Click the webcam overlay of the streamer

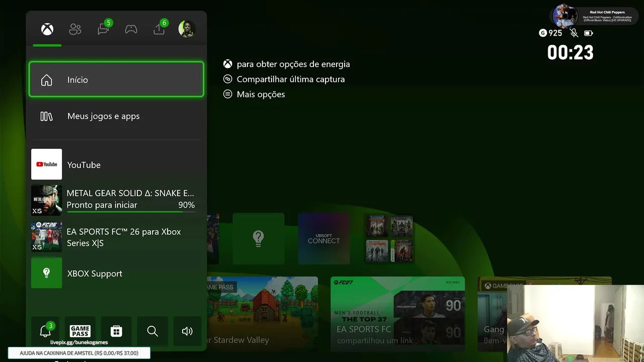pyautogui.click(x=576, y=323)
